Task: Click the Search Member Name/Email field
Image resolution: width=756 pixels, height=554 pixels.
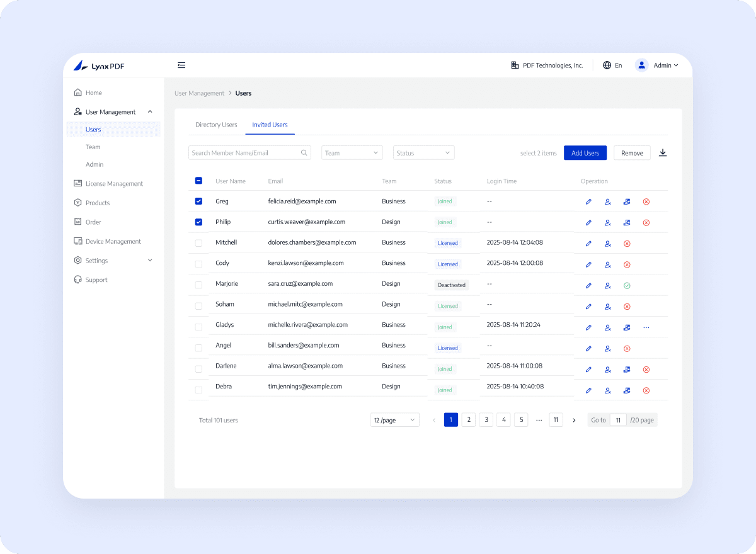Action: point(249,153)
